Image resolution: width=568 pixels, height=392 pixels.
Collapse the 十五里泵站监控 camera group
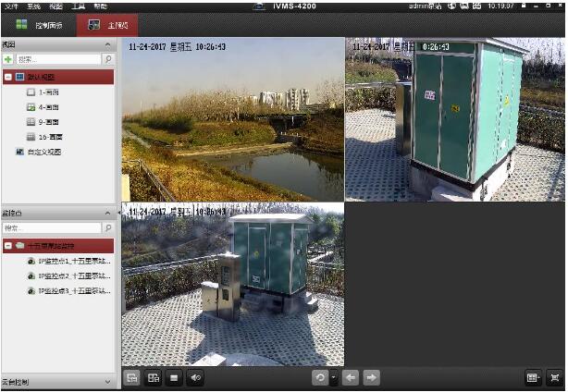tap(8, 246)
